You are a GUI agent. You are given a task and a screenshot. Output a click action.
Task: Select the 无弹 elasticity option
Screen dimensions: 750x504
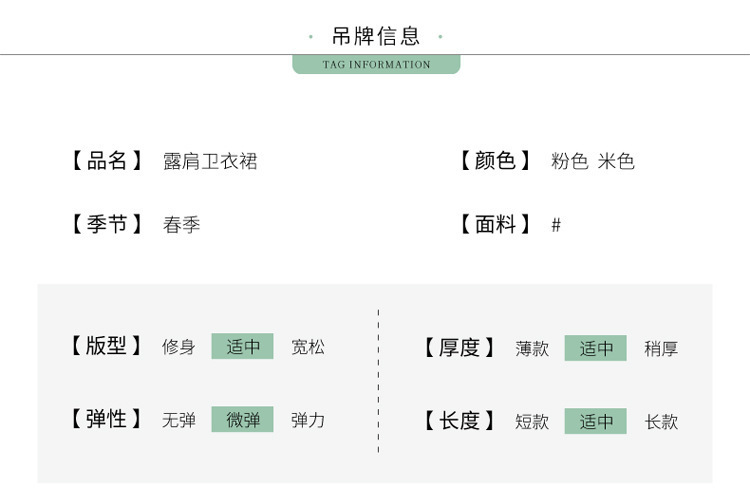(x=179, y=420)
